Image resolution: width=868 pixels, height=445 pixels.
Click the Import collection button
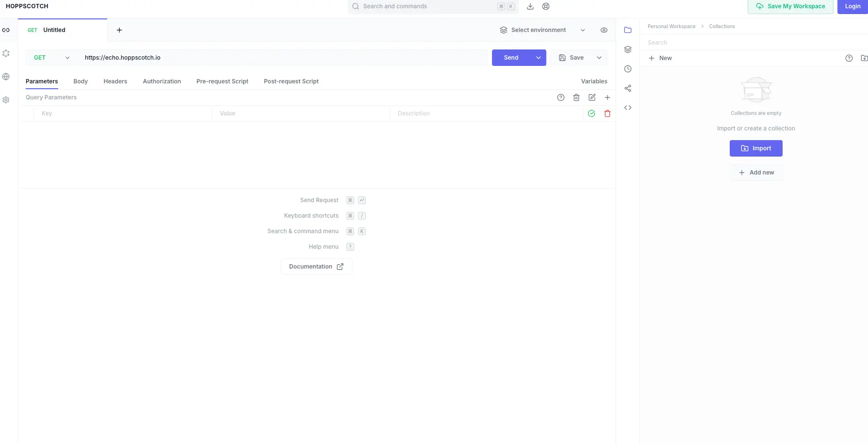pyautogui.click(x=756, y=148)
